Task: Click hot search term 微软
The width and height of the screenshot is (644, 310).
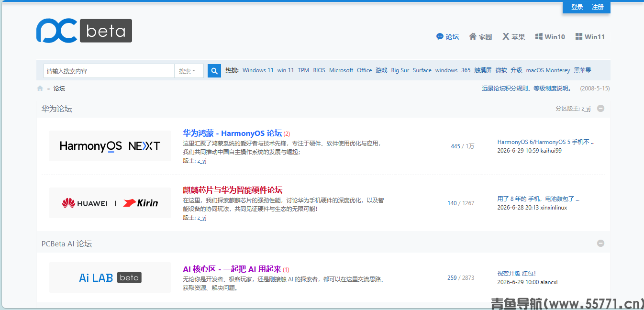Action: [x=501, y=70]
